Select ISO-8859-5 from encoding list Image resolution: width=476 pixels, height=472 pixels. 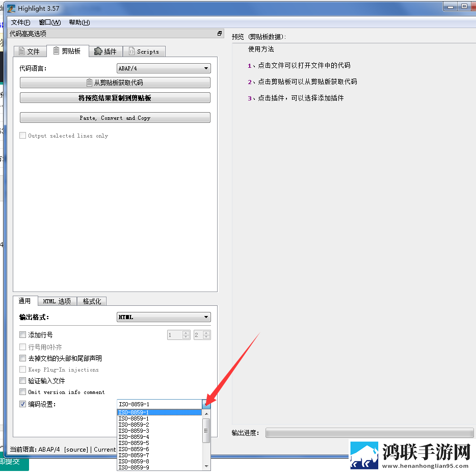point(160,443)
